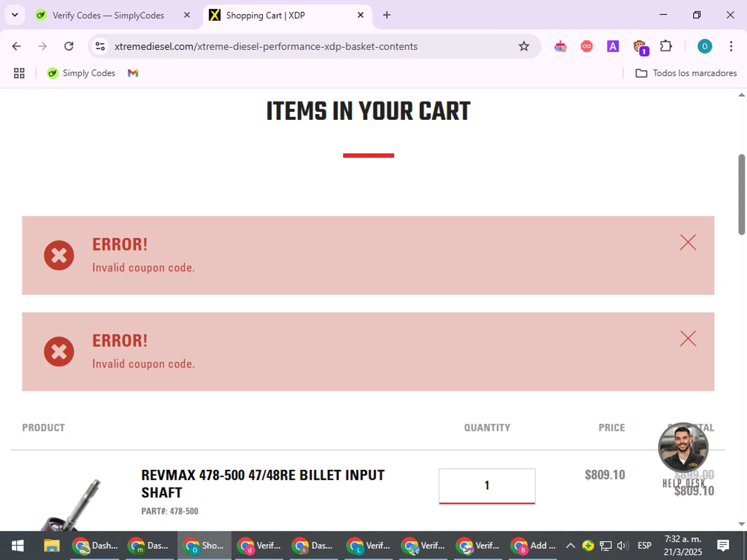Switch to Verify Codes — SimplyCodes tab
This screenshot has width=747, height=560.
tap(108, 15)
